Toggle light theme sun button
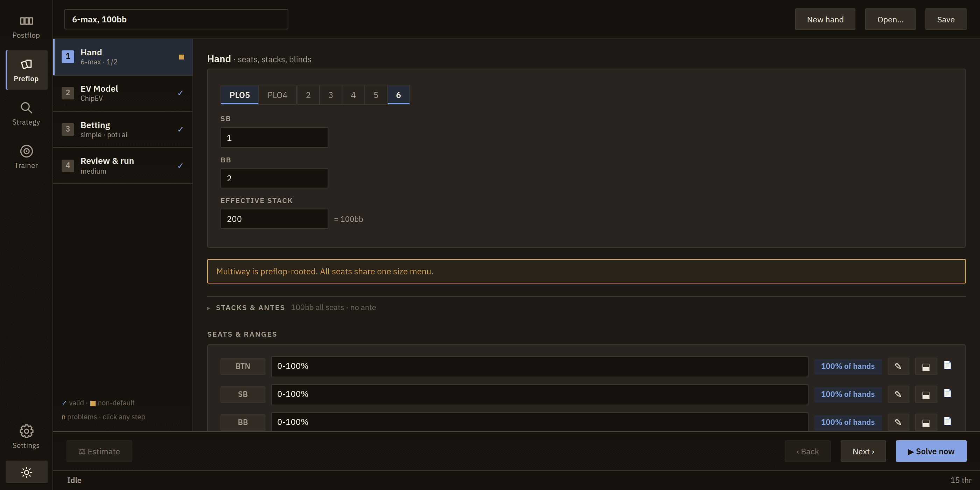The width and height of the screenshot is (980, 490). tap(26, 472)
